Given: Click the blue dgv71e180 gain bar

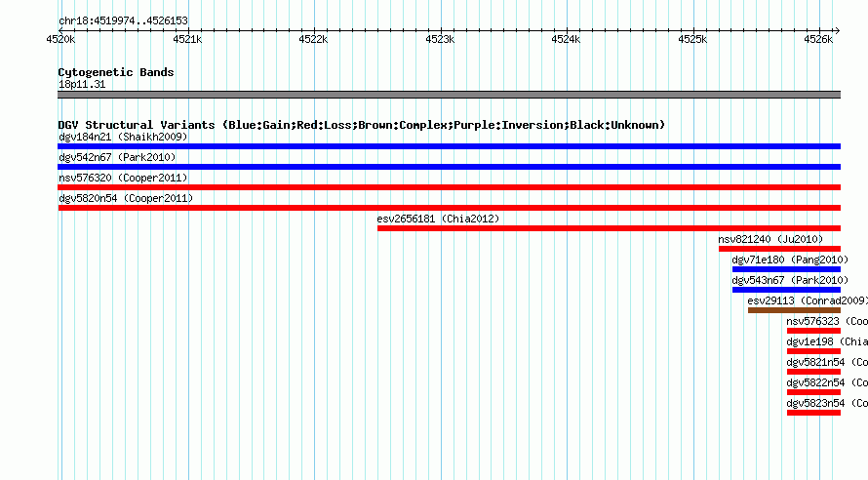Looking at the screenshot, I should (787, 269).
